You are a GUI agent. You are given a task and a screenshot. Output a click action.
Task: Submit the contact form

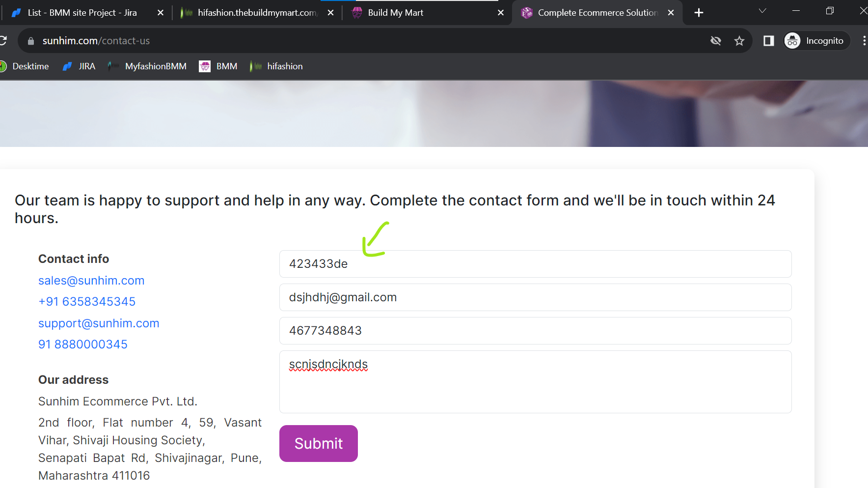click(319, 443)
